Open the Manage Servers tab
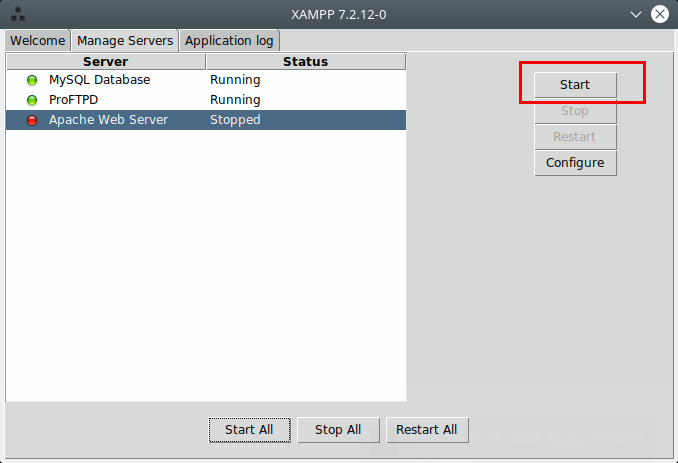This screenshot has width=678, height=463. tap(125, 41)
